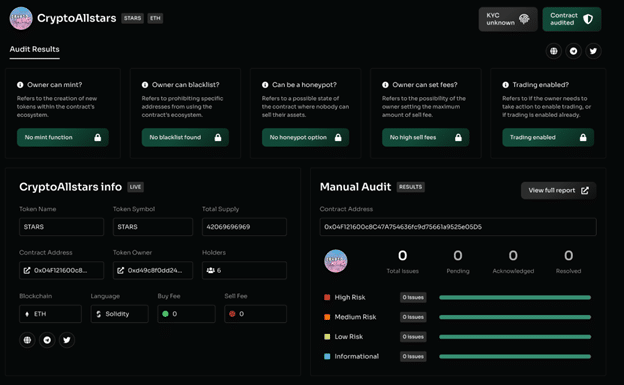This screenshot has width=624, height=385.
Task: Click the ETH tag next to title
Action: point(155,18)
